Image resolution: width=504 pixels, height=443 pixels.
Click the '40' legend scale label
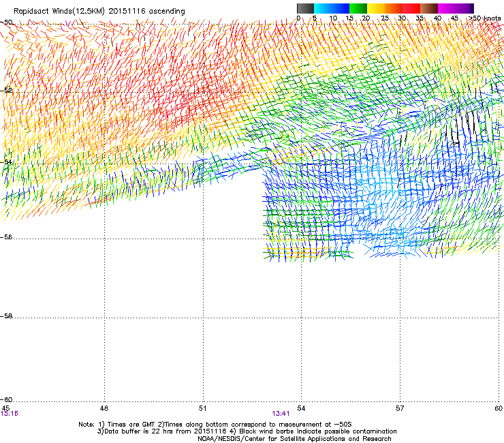(437, 18)
